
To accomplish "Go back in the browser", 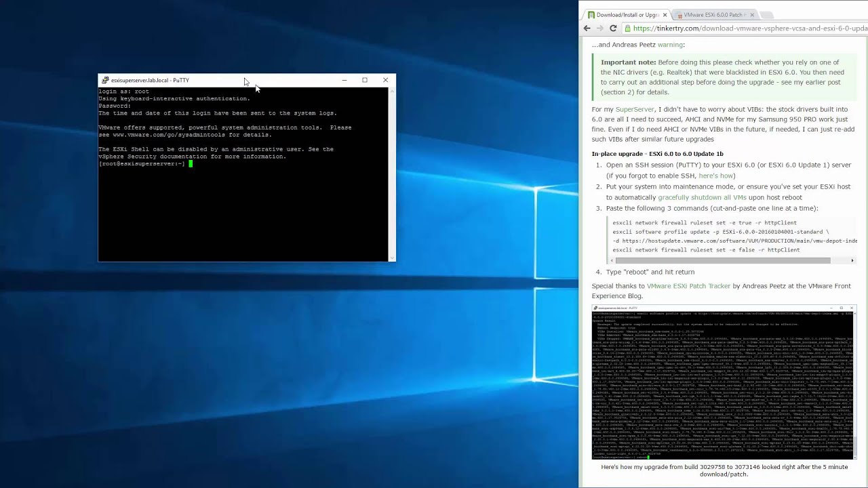I will click(x=587, y=28).
